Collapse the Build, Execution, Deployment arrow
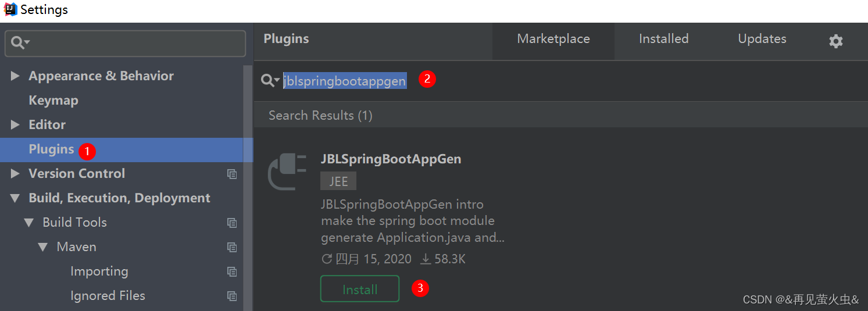This screenshot has width=868, height=311. click(x=15, y=198)
